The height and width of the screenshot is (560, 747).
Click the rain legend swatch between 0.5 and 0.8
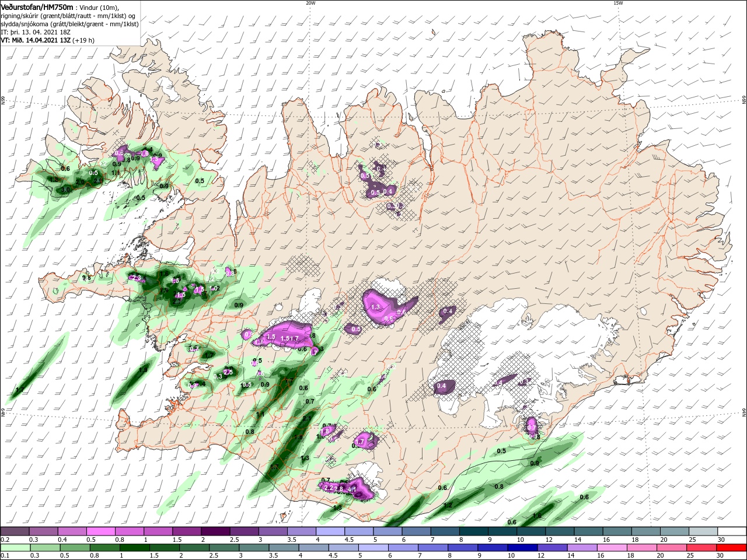(75, 548)
